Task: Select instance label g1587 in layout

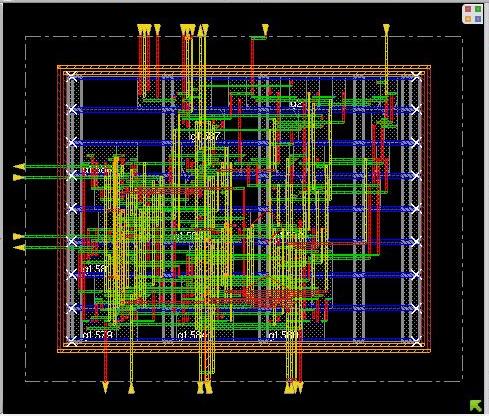Action: pos(205,136)
